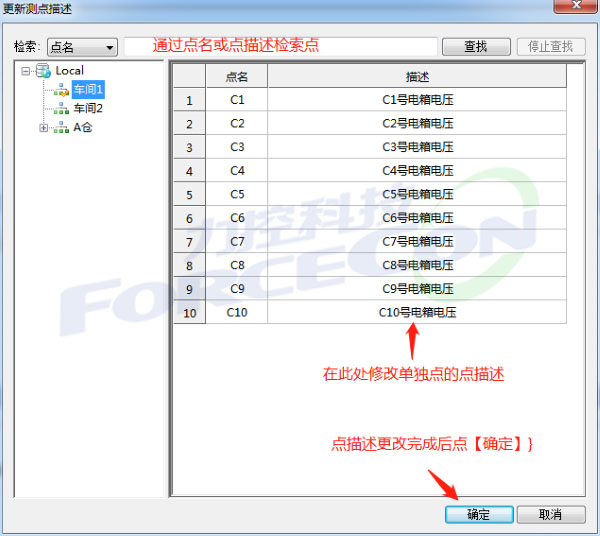
Task: Edit the C8号电箱电压 description cell
Action: [x=417, y=265]
